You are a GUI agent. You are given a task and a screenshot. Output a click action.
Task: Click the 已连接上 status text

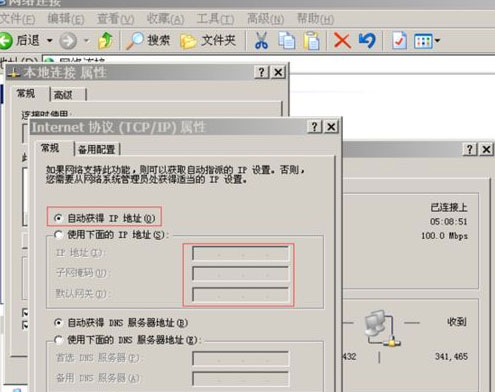pos(449,208)
